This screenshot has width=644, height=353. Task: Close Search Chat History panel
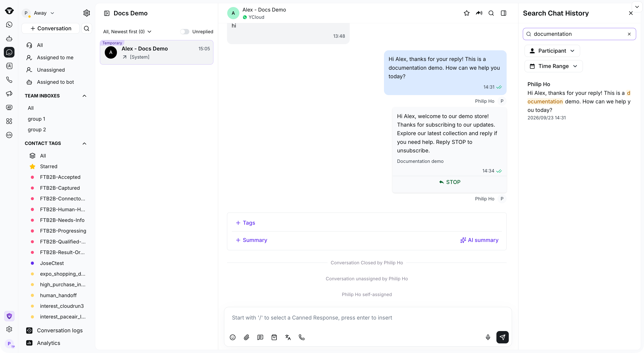point(631,13)
